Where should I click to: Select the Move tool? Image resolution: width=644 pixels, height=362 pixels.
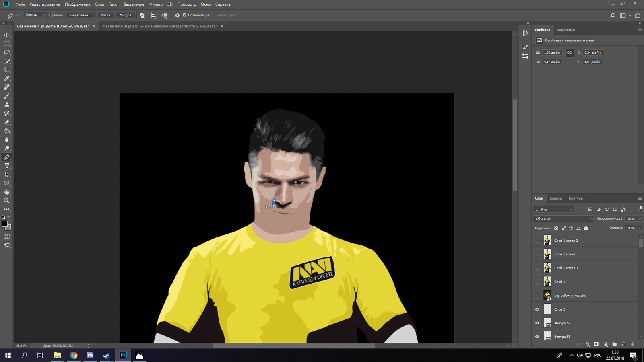coord(7,35)
